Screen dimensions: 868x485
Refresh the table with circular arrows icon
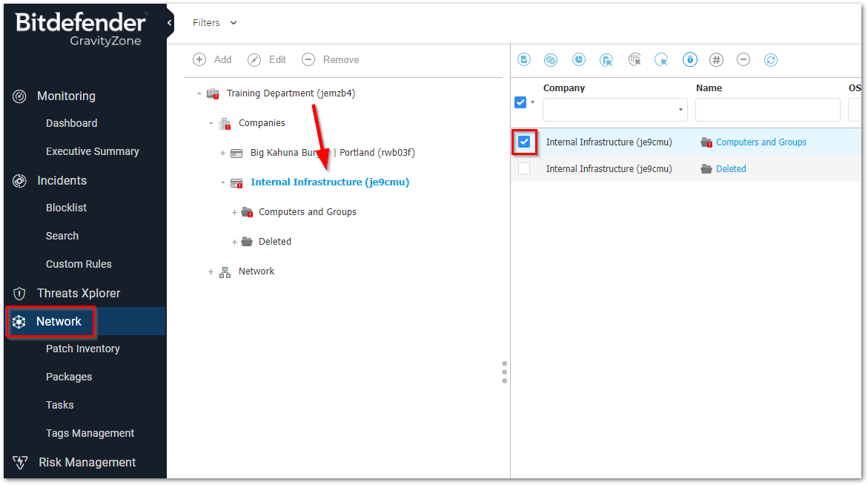click(x=771, y=60)
